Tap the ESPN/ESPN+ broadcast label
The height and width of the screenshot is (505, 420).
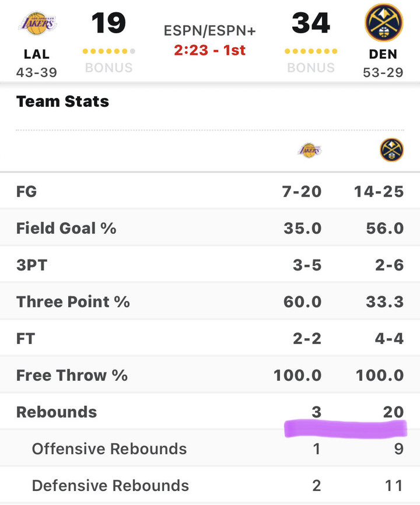209,30
